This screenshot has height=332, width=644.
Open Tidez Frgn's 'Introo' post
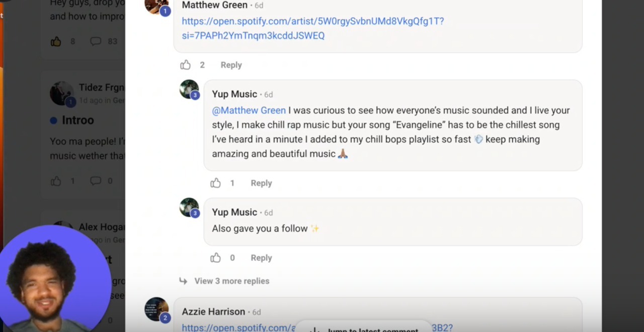(77, 120)
